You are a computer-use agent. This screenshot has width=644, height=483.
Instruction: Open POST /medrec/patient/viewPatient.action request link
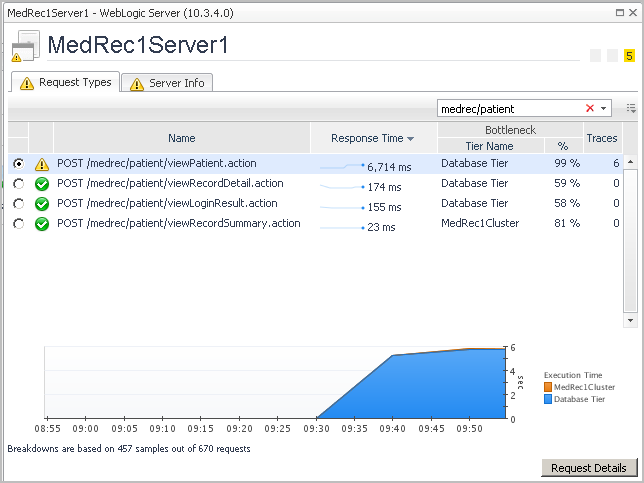(156, 164)
